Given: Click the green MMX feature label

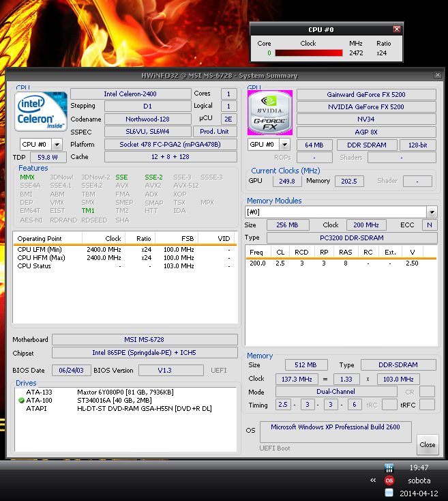Looking at the screenshot, I should 27,177.
